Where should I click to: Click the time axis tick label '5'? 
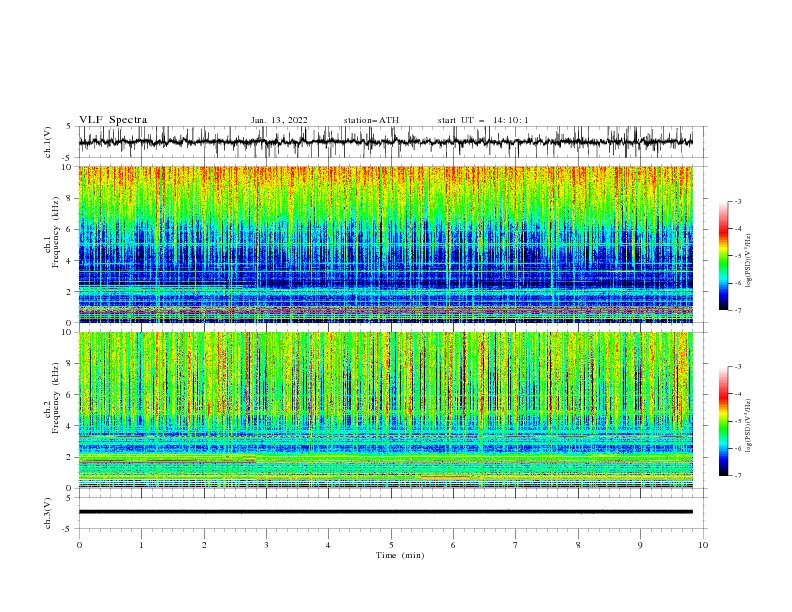click(391, 545)
